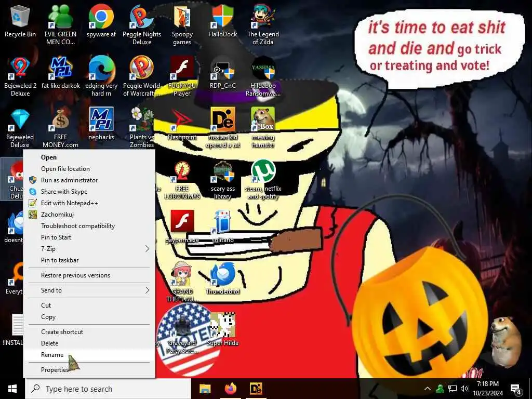Choose Restore previous versions
Image resolution: width=532 pixels, height=399 pixels.
(x=89, y=275)
